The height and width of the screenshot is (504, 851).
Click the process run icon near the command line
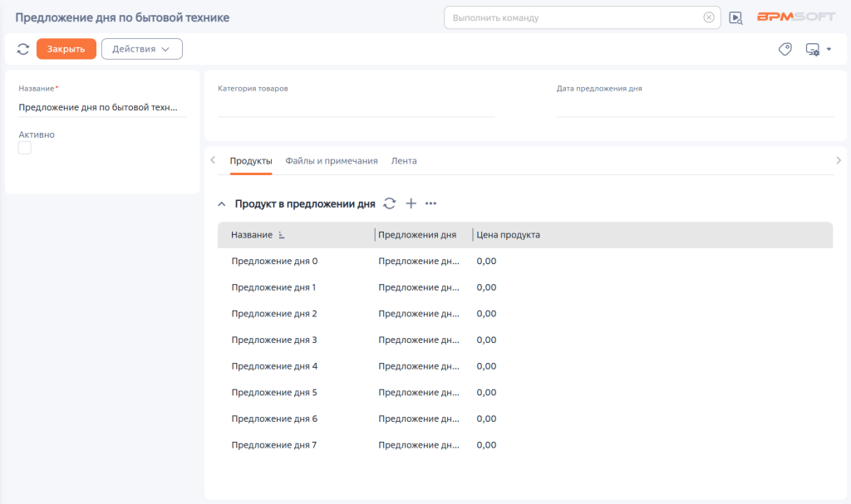pos(735,17)
